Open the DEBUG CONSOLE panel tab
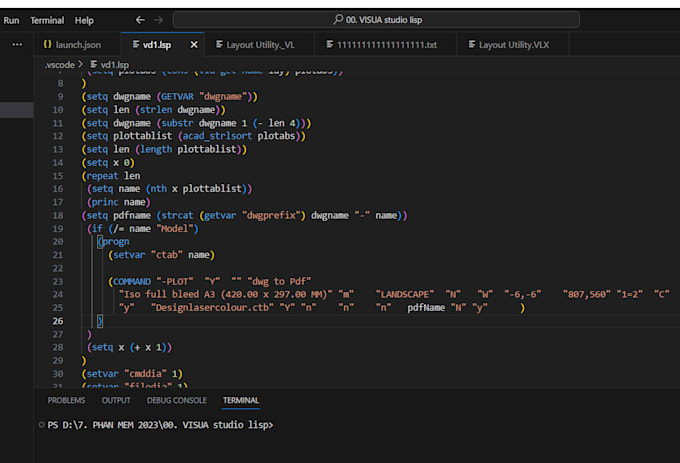Image resolution: width=680 pixels, height=463 pixels. click(x=177, y=400)
